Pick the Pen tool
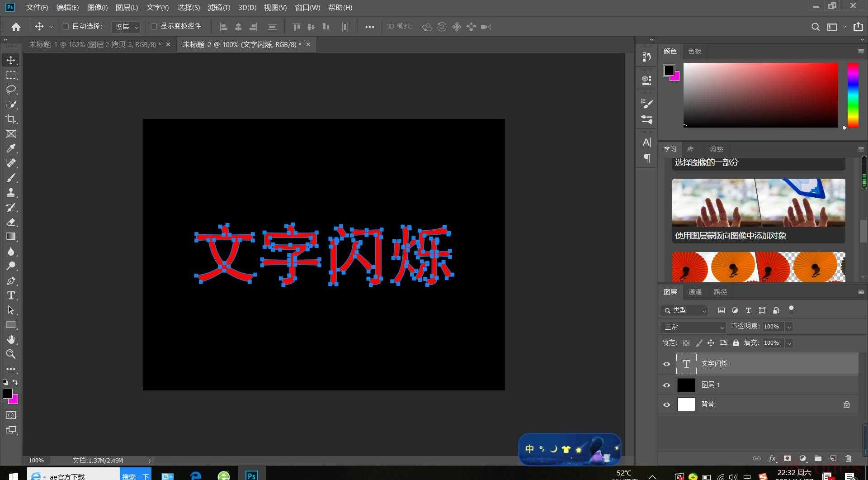868x480 pixels. pos(11,281)
